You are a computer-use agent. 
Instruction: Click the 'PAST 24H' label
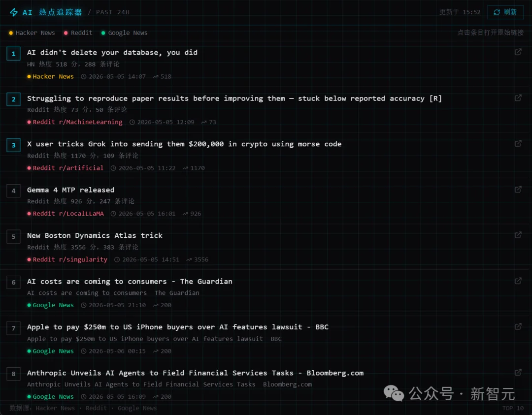coord(113,12)
